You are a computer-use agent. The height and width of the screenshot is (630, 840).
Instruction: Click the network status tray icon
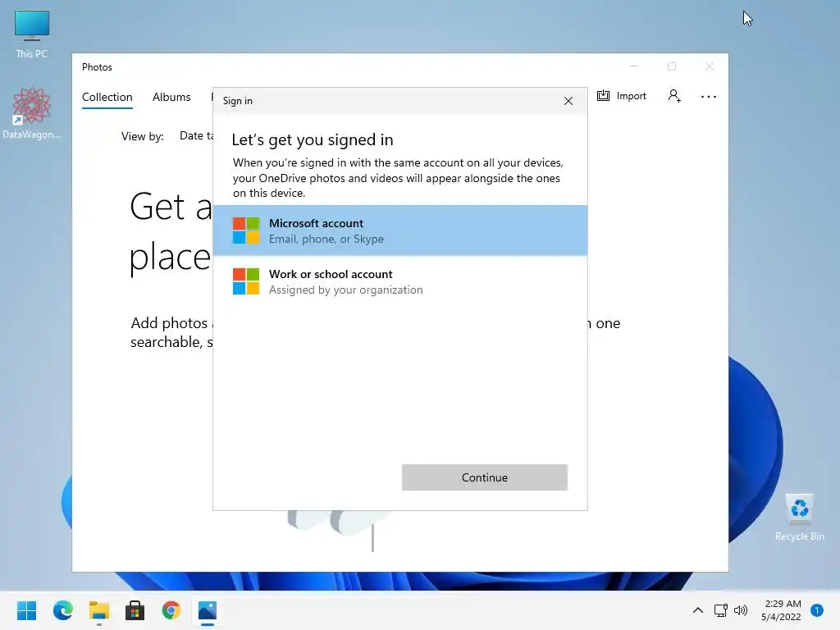(x=720, y=610)
